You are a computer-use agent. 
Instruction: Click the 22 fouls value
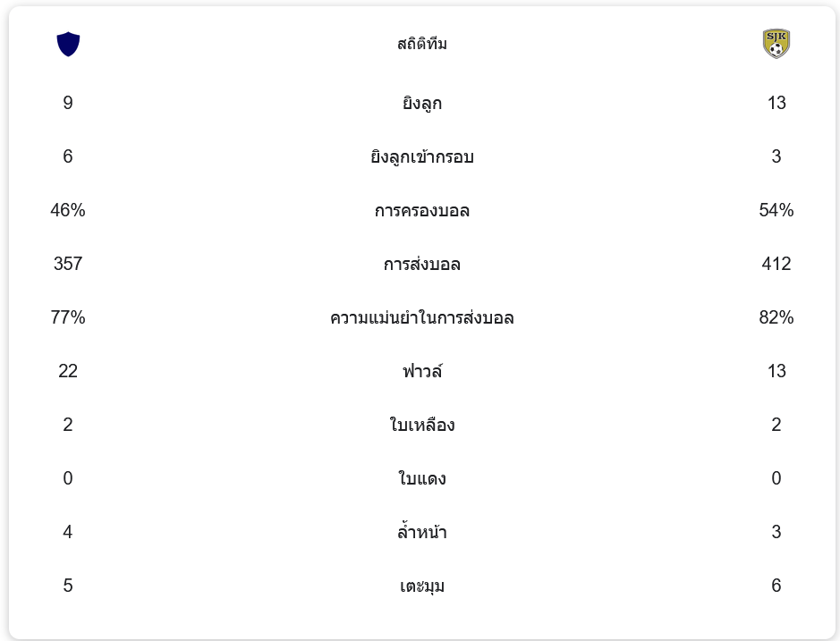pos(68,371)
